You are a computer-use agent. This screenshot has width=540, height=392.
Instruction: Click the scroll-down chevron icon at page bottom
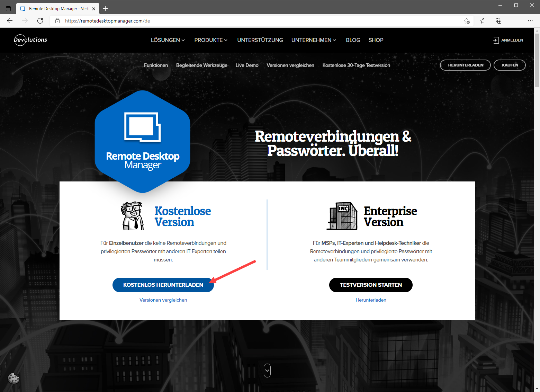click(267, 371)
